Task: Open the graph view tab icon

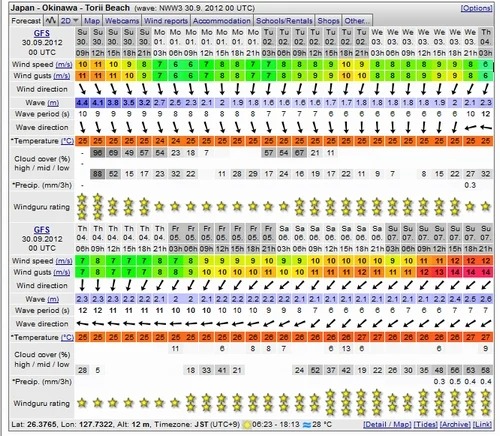Action: click(51, 21)
